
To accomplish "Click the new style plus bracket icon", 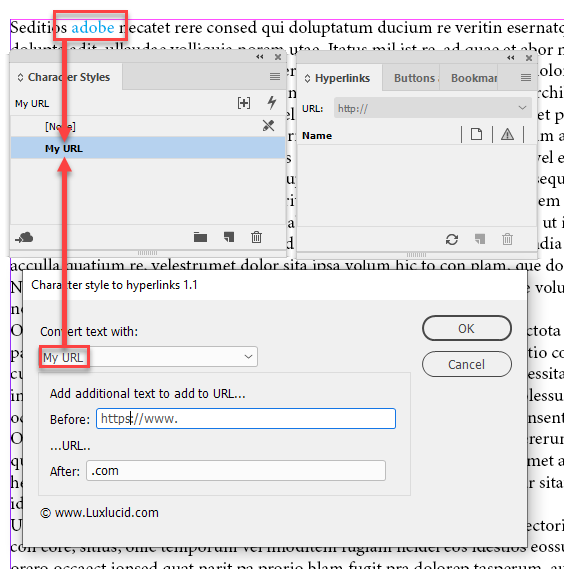I will coord(244,103).
